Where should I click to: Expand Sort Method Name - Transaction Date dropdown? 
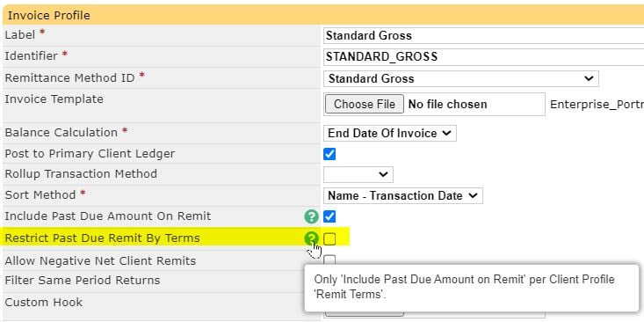coord(403,195)
